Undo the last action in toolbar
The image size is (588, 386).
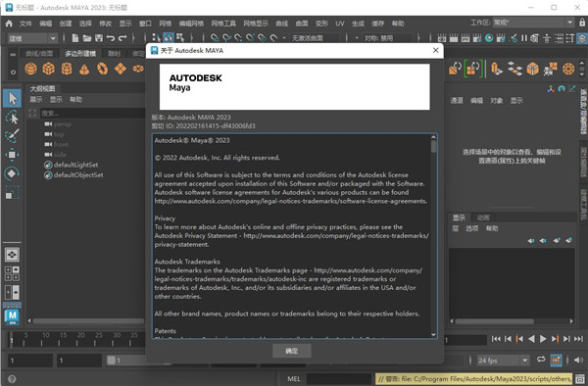pyautogui.click(x=110, y=38)
